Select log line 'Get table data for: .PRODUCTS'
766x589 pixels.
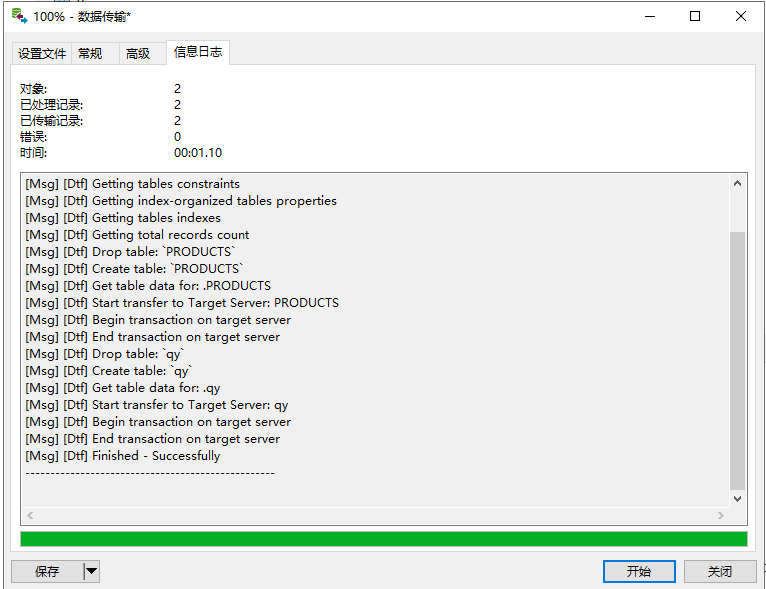click(148, 286)
